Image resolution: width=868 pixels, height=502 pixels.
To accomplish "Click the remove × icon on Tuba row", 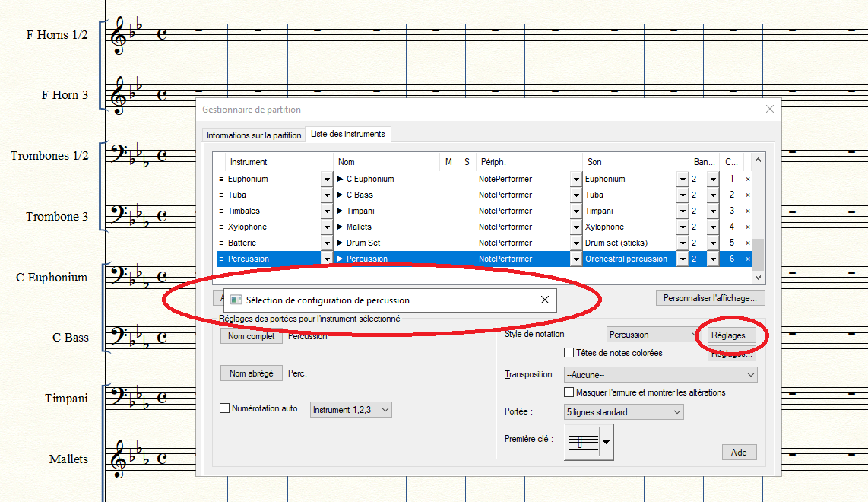I will (748, 195).
